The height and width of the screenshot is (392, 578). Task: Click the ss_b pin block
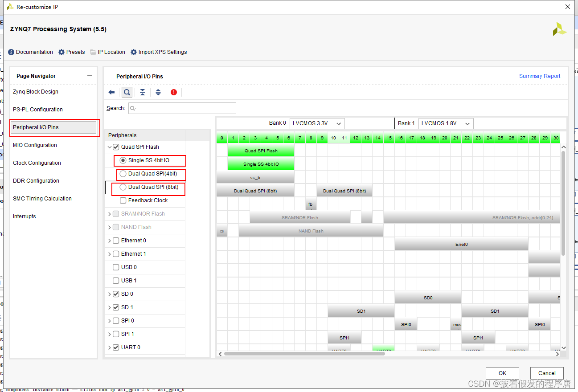click(x=255, y=177)
